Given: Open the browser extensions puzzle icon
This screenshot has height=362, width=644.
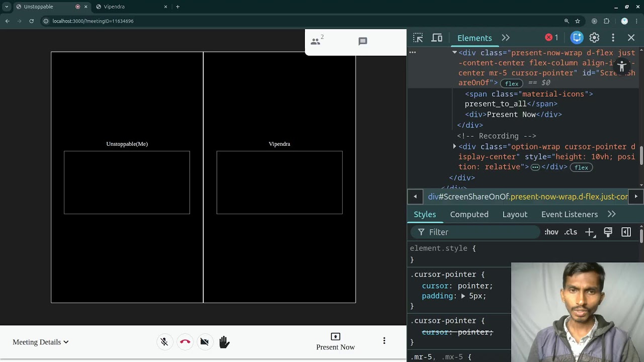Looking at the screenshot, I should click(x=606, y=21).
